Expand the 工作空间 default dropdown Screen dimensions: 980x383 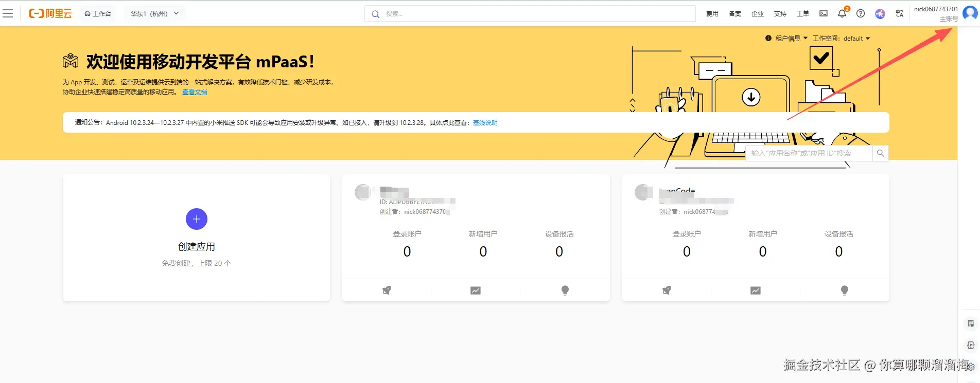[841, 38]
